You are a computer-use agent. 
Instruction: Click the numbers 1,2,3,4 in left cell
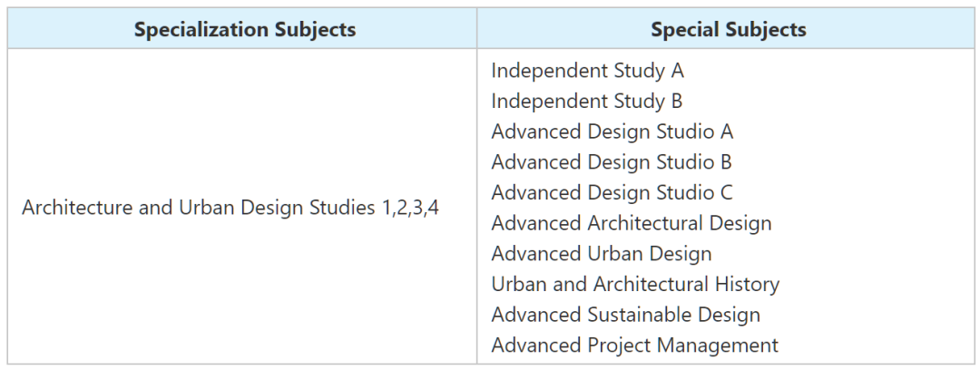pos(411,209)
